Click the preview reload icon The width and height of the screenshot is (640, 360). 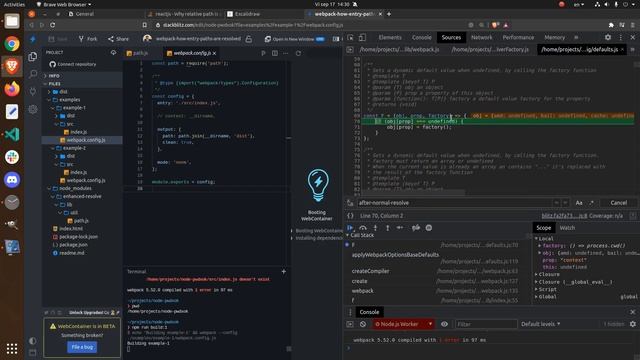click(x=298, y=53)
